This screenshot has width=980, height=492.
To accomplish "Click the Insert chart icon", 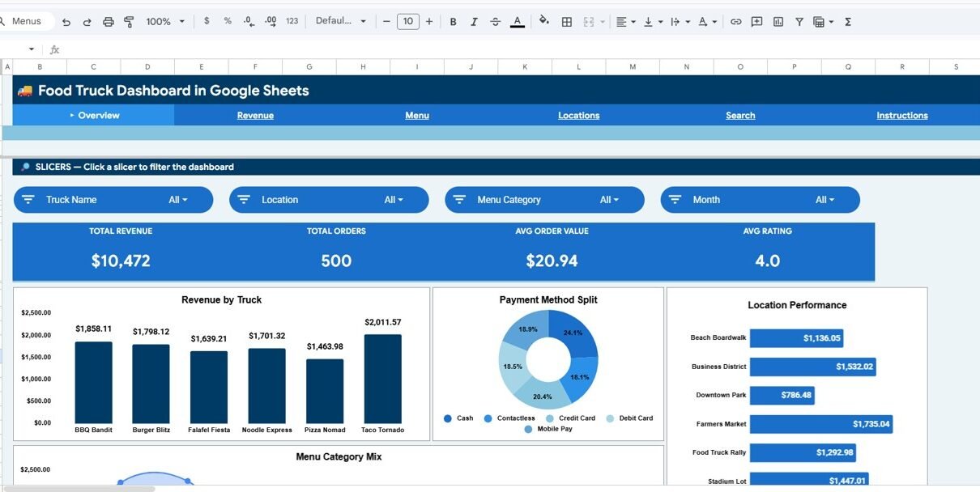I will [778, 22].
